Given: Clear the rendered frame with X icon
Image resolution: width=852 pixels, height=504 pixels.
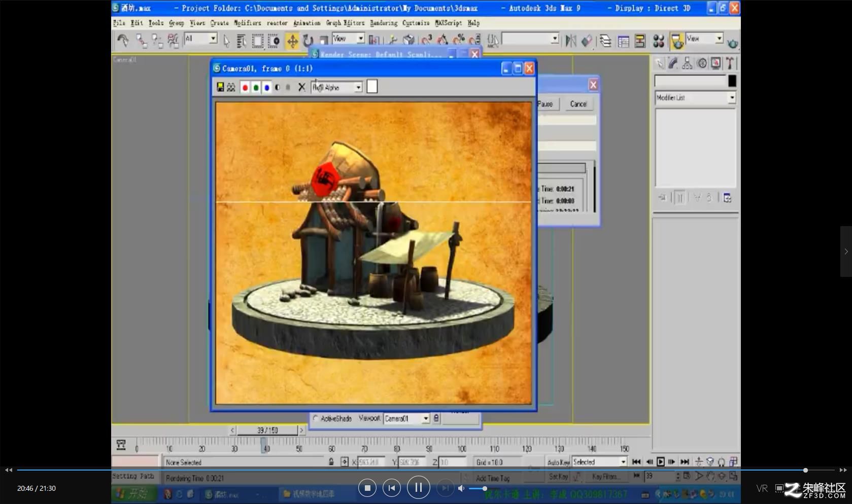Looking at the screenshot, I should pos(301,87).
